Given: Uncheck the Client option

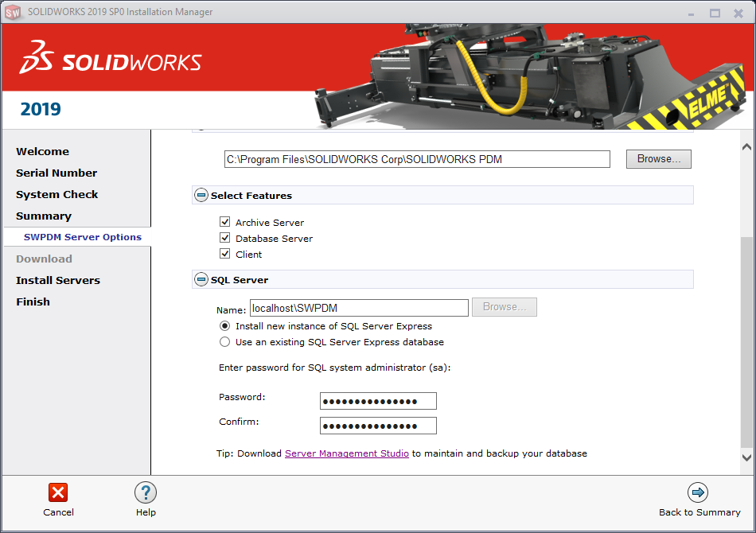Looking at the screenshot, I should coord(225,254).
